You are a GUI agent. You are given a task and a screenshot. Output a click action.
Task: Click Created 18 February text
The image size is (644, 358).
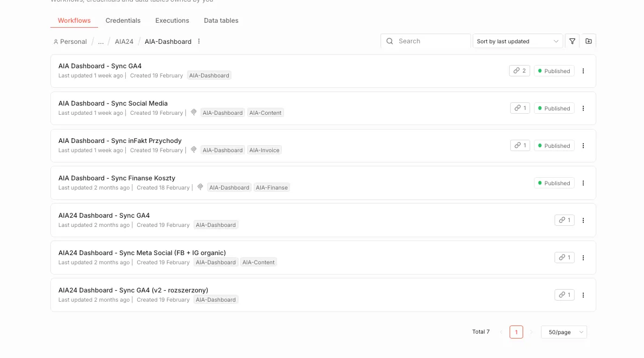163,187
